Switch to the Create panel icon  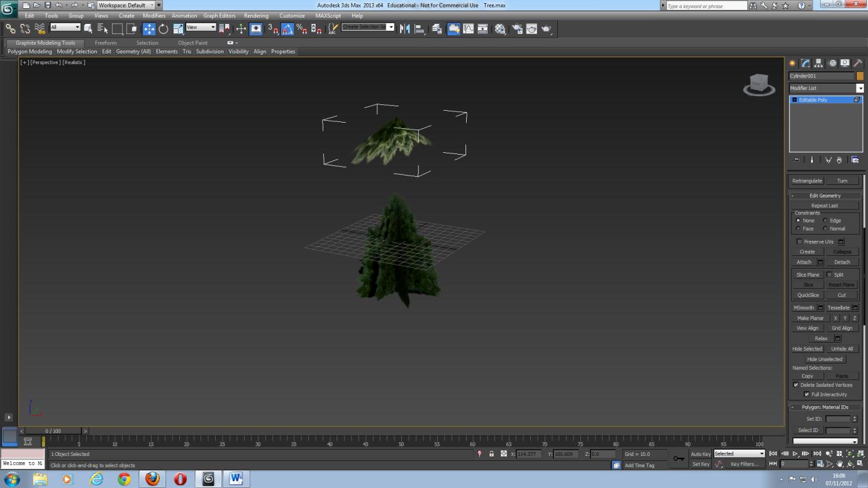point(792,63)
